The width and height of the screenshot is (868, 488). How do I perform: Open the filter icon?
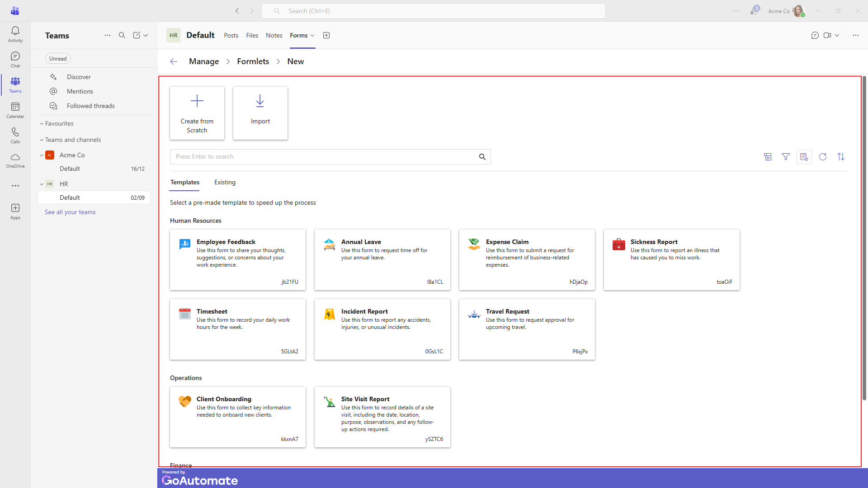(x=786, y=157)
